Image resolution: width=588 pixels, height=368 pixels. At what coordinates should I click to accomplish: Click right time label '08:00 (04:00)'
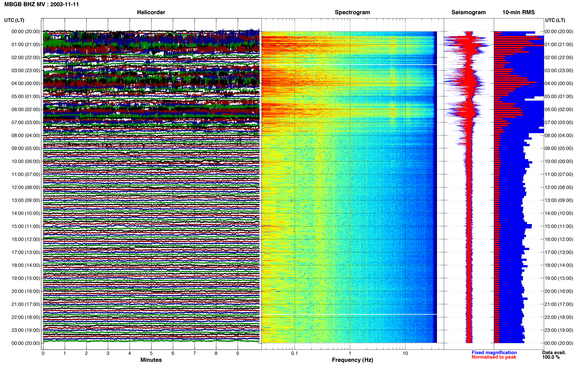click(x=559, y=135)
